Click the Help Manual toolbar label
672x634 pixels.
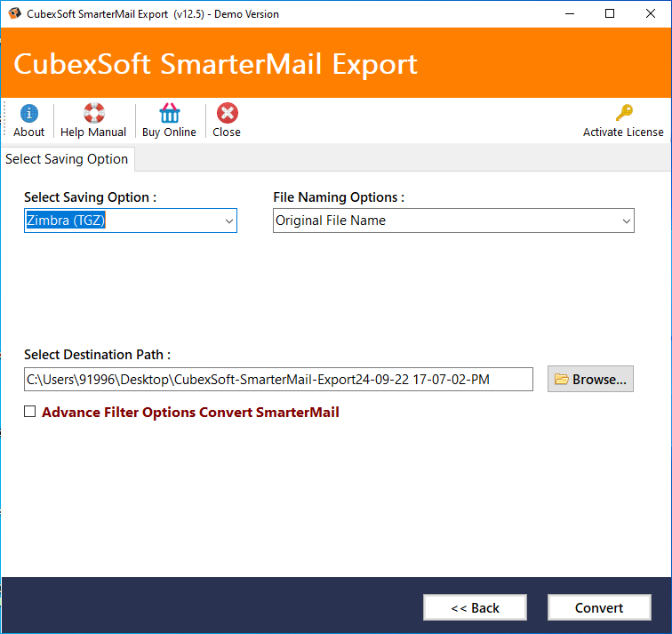click(93, 132)
